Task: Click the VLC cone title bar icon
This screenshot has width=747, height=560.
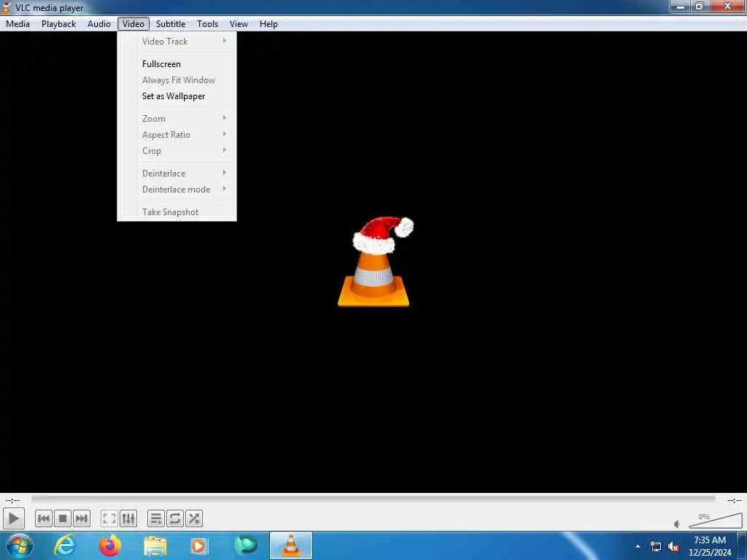Action: [x=7, y=7]
